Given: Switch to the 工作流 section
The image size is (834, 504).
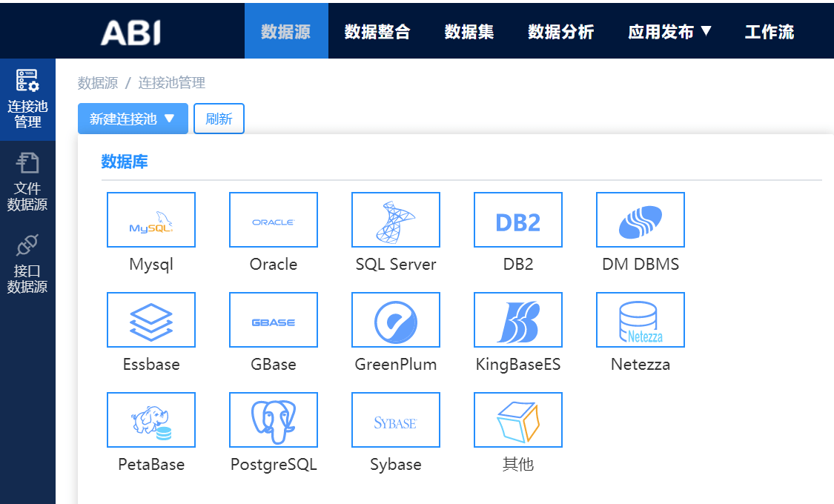Looking at the screenshot, I should tap(770, 31).
